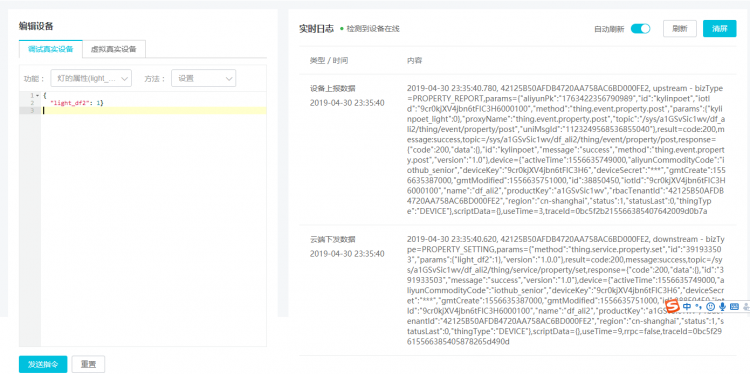Click the 检测到设备在线 status text
This screenshot has height=374, width=750.
(x=373, y=29)
